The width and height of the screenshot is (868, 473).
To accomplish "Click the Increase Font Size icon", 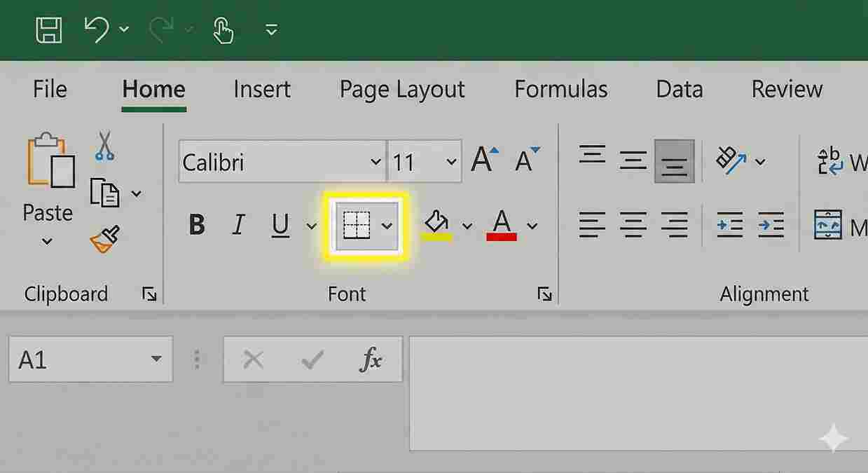I will point(485,160).
